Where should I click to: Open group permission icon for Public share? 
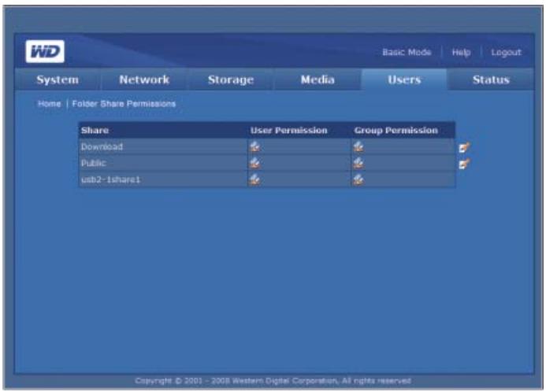point(358,163)
